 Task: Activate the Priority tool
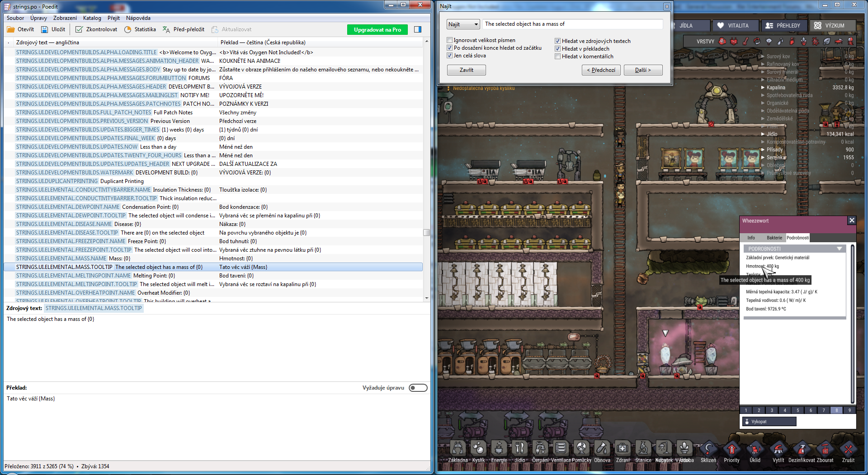(731, 450)
